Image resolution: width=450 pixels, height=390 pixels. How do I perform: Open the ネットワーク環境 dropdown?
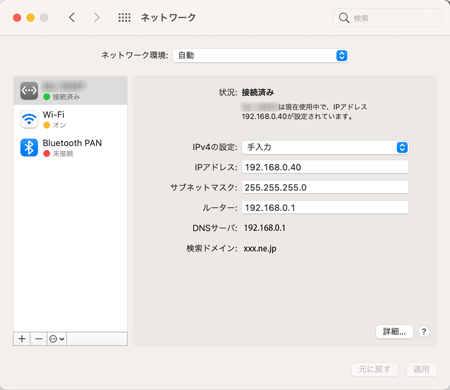tap(260, 55)
